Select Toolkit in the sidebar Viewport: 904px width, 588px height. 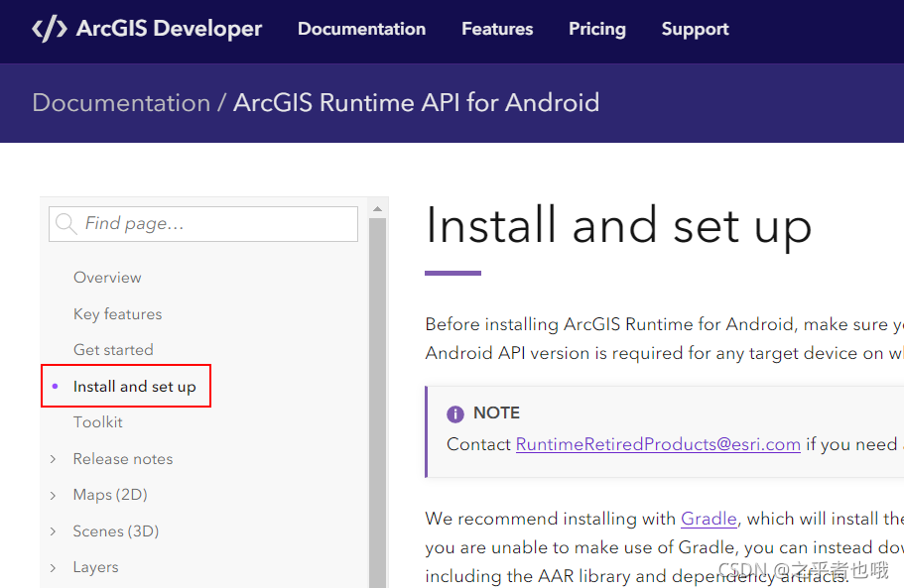pos(98,422)
